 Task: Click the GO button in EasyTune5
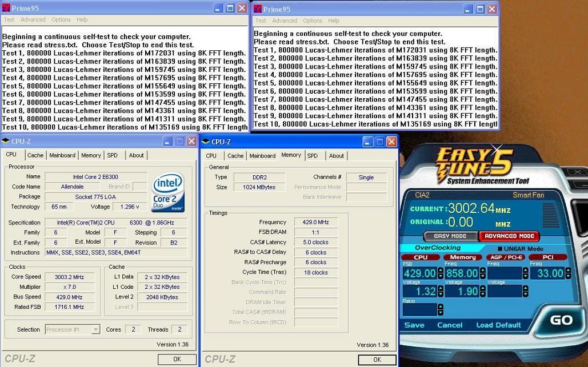coord(561,320)
